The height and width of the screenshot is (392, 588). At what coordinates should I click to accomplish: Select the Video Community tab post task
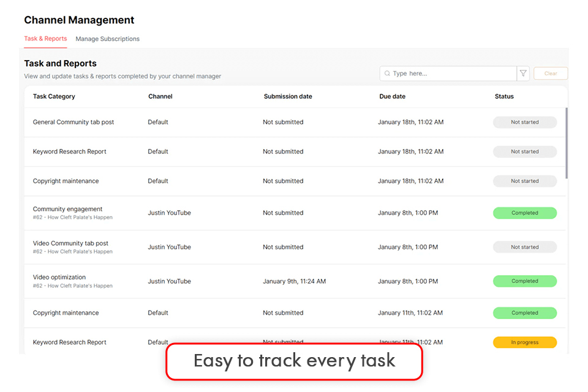70,243
